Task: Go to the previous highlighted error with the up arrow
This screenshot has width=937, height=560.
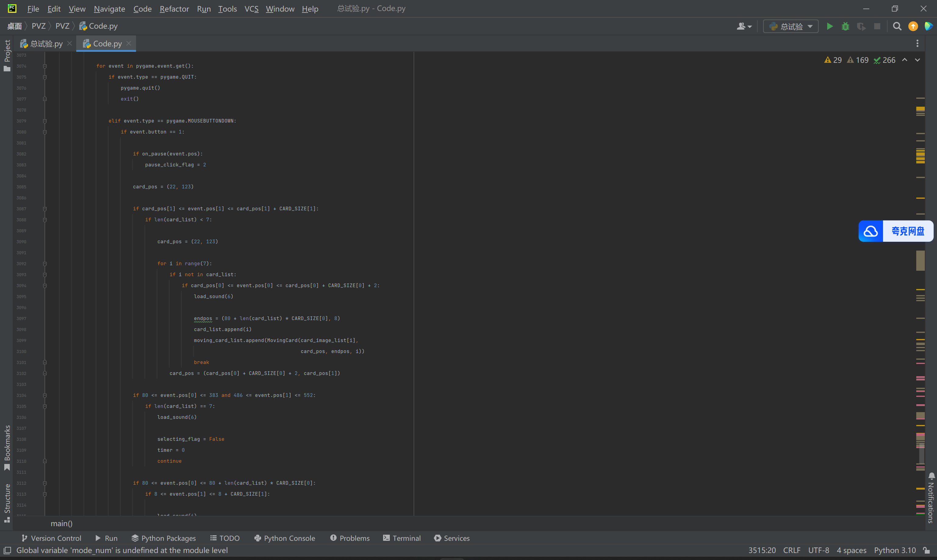Action: click(905, 60)
